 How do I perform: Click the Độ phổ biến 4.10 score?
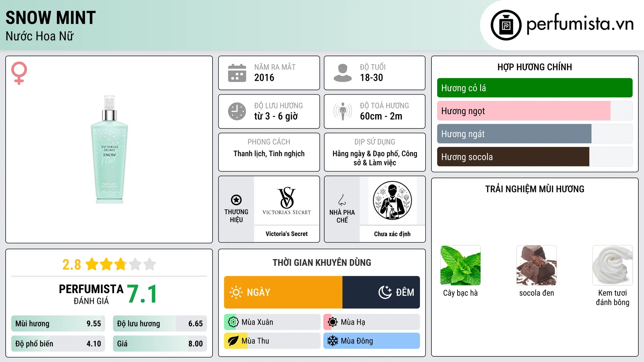tap(58, 344)
